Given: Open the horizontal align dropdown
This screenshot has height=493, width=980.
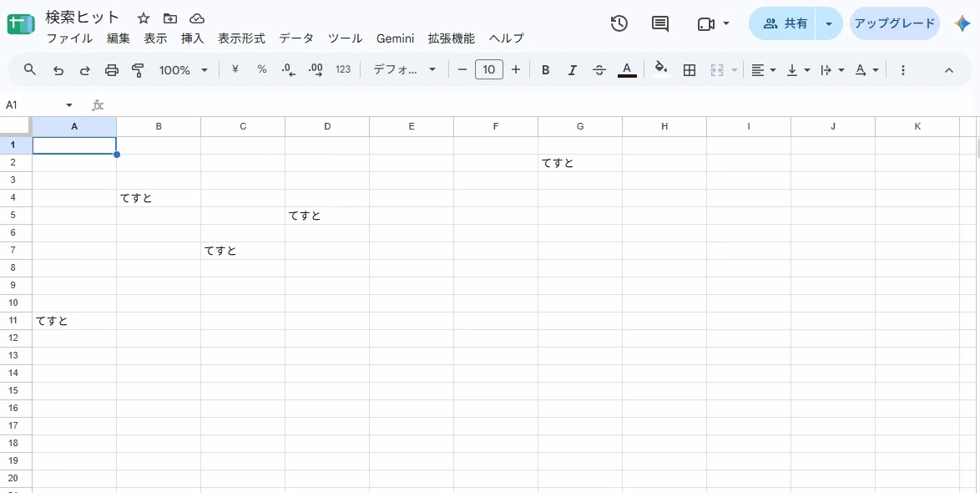Looking at the screenshot, I should [763, 70].
